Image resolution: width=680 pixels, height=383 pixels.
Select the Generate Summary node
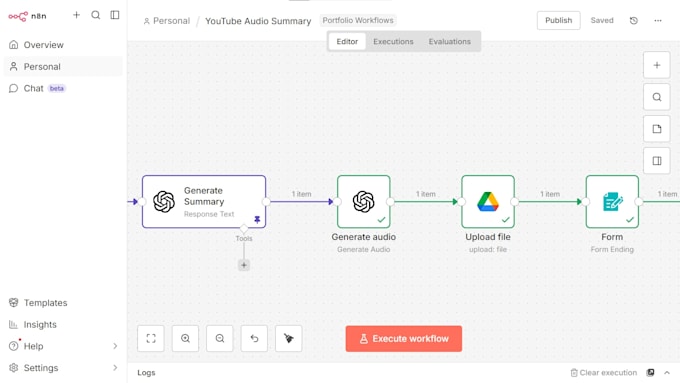[204, 201]
